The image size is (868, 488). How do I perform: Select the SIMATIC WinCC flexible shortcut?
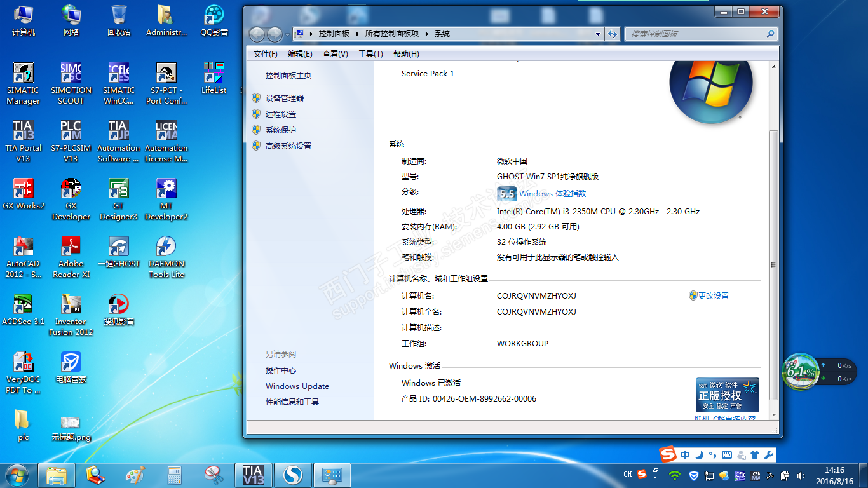(119, 83)
